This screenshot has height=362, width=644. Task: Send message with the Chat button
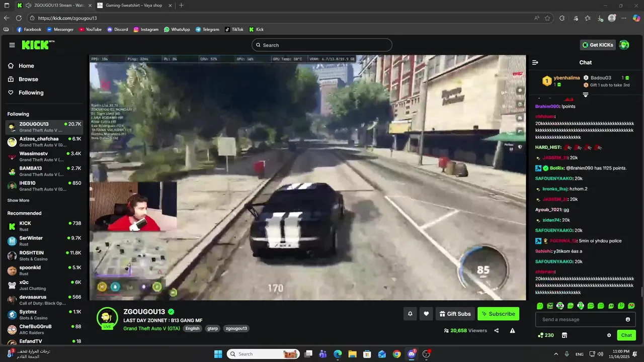(626, 335)
